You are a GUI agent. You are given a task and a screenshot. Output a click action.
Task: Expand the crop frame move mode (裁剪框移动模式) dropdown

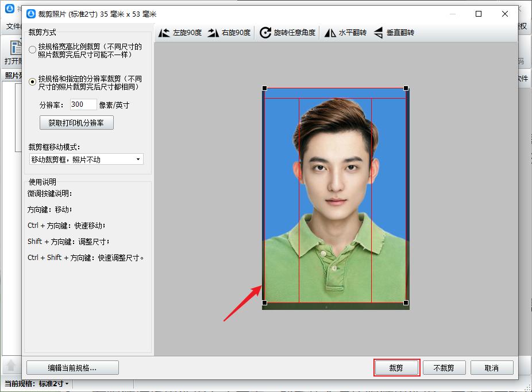point(86,160)
